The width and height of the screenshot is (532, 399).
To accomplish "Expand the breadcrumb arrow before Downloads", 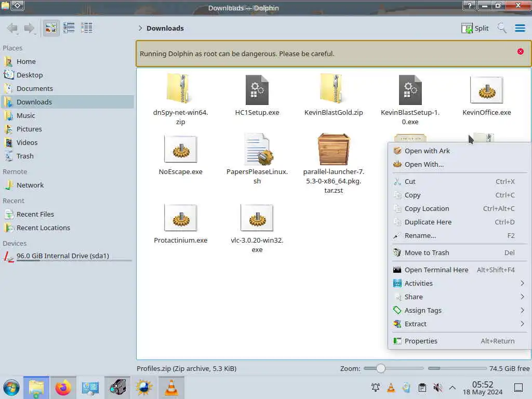I will 140,28.
